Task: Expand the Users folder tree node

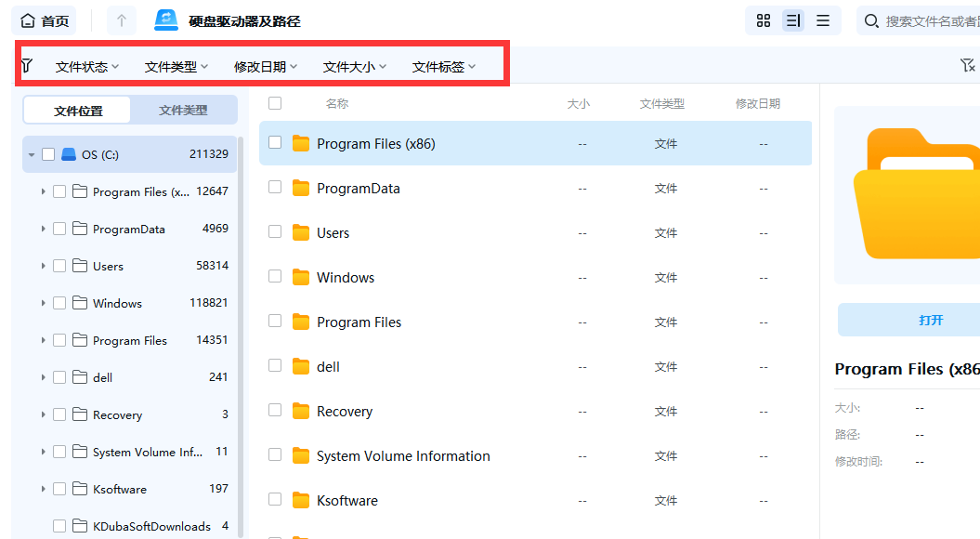Action: 42,265
